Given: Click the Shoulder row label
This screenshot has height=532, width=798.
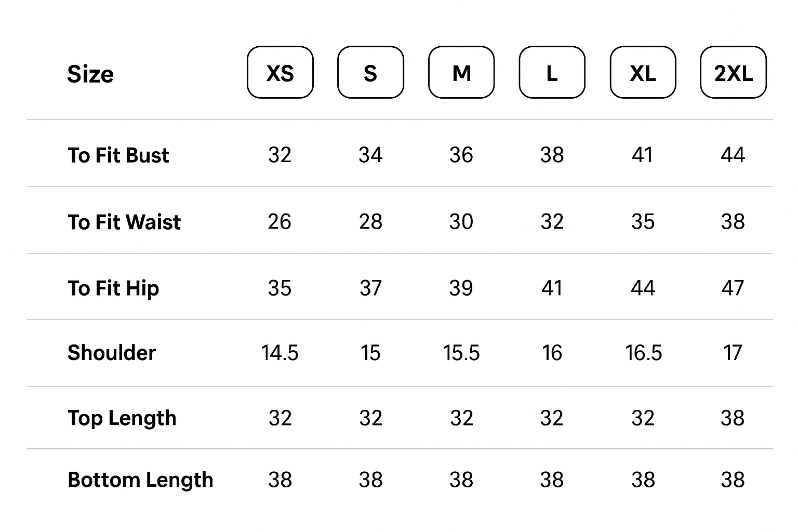Looking at the screenshot, I should [x=112, y=353].
